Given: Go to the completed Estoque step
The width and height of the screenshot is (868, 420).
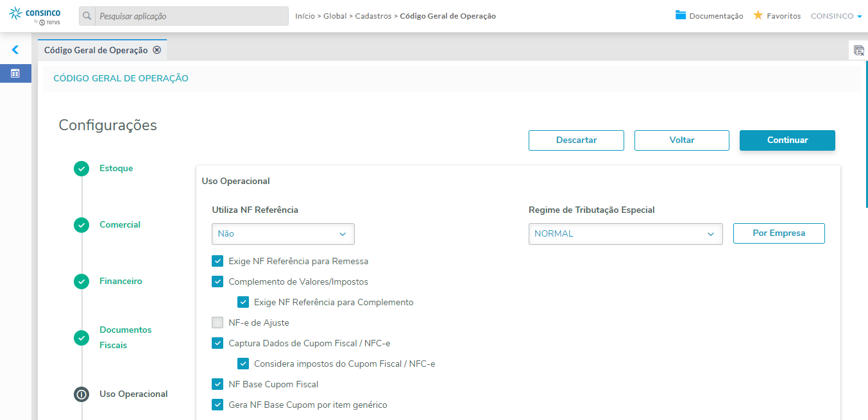Looking at the screenshot, I should point(81,169).
